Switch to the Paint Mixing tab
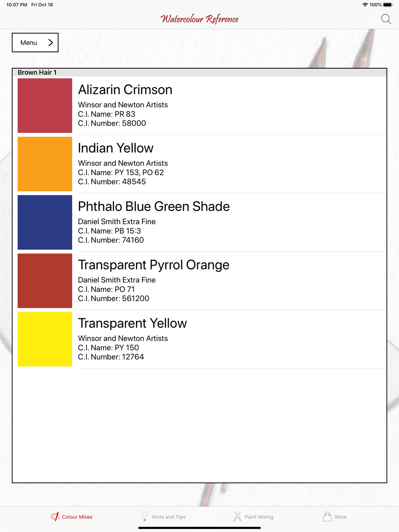Image resolution: width=399 pixels, height=532 pixels. click(x=253, y=517)
